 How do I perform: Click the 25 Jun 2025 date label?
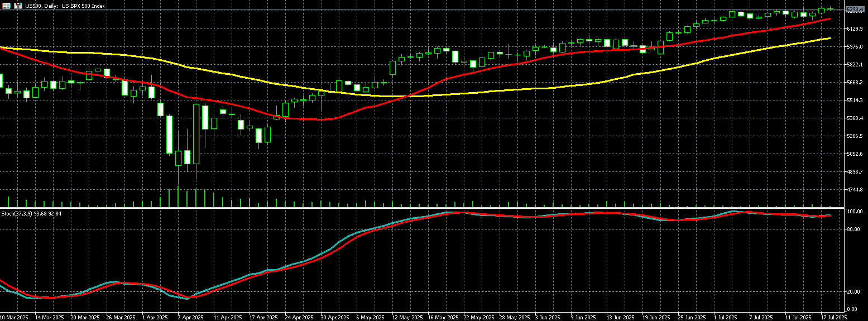coord(693,317)
